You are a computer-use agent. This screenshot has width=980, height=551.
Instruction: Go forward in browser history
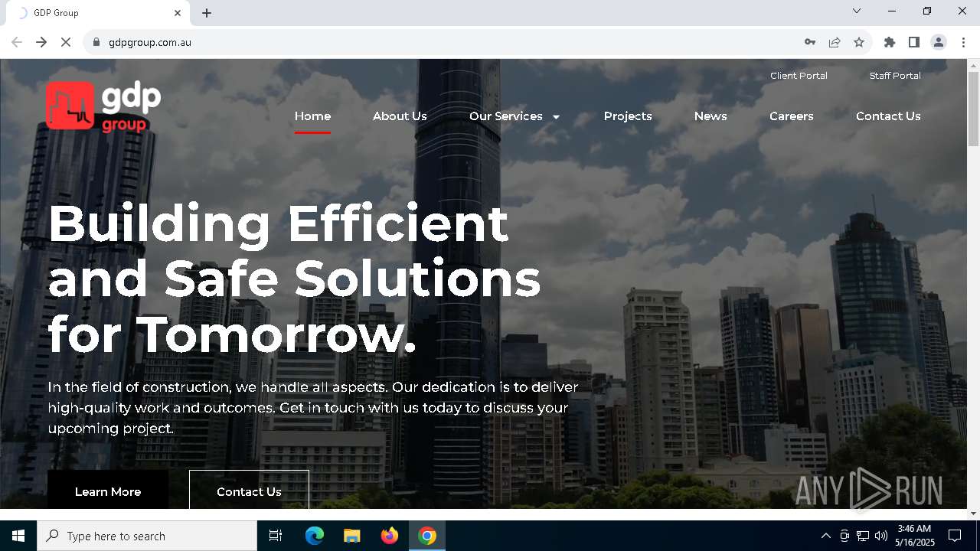point(41,42)
